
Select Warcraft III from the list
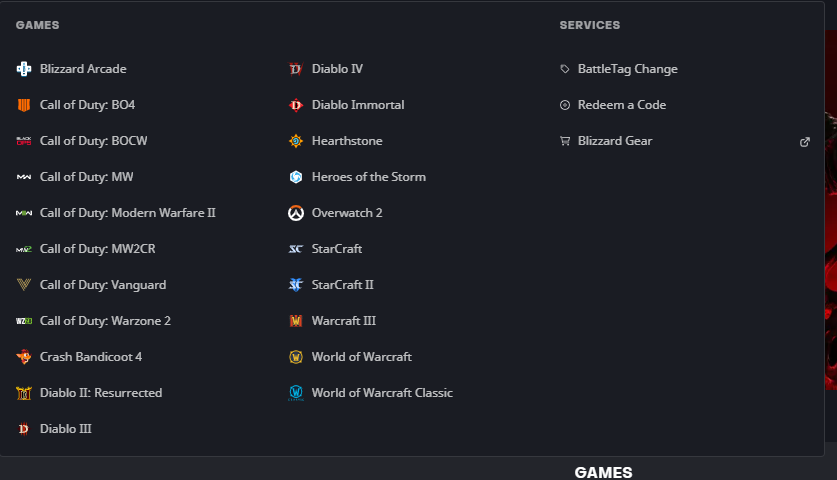pyautogui.click(x=343, y=321)
